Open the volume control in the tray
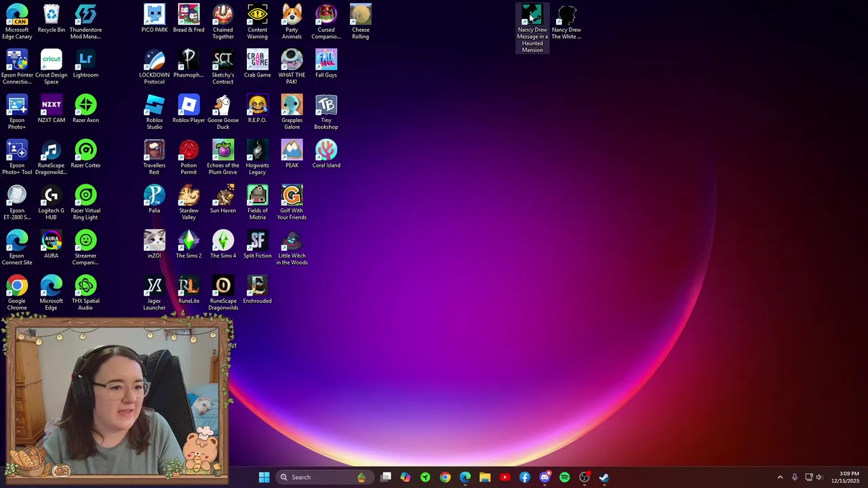868x488 pixels. pyautogui.click(x=819, y=477)
